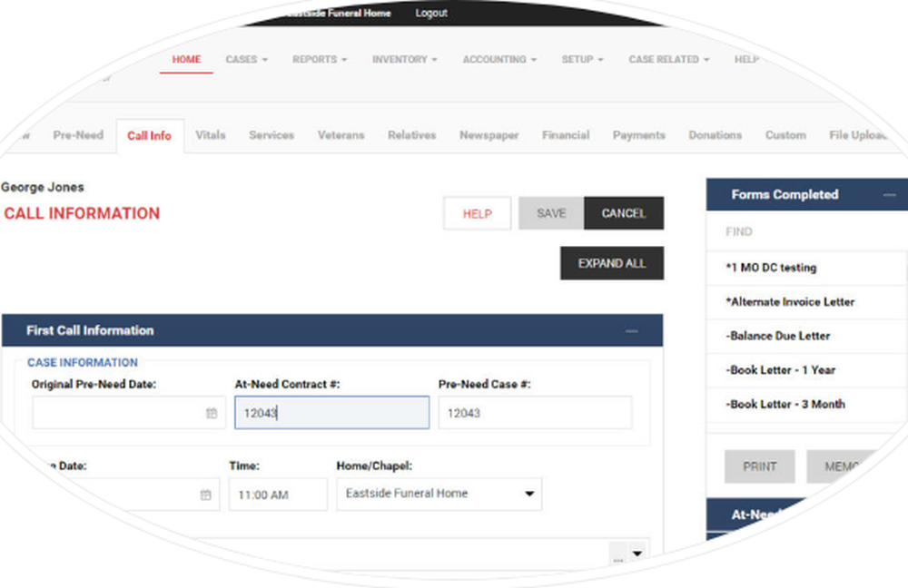Click the red HELP button

pyautogui.click(x=478, y=213)
